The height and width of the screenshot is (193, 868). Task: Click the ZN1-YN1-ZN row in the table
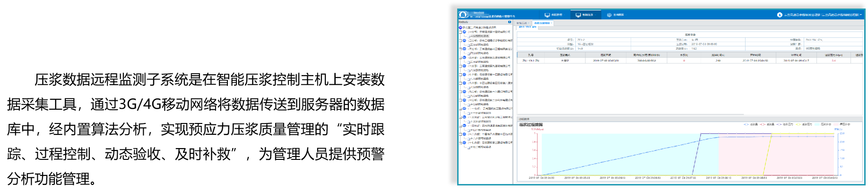[530, 61]
